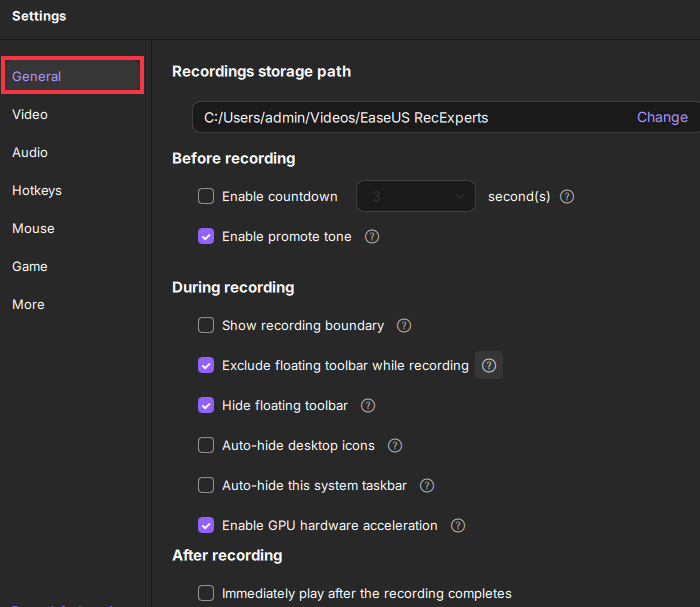700x607 pixels.
Task: Disable GPU hardware acceleration checkbox
Action: [206, 525]
